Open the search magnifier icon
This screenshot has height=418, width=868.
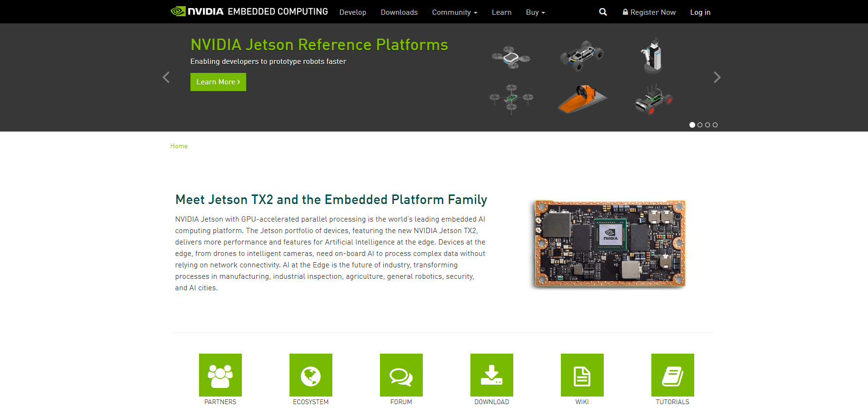pos(603,12)
